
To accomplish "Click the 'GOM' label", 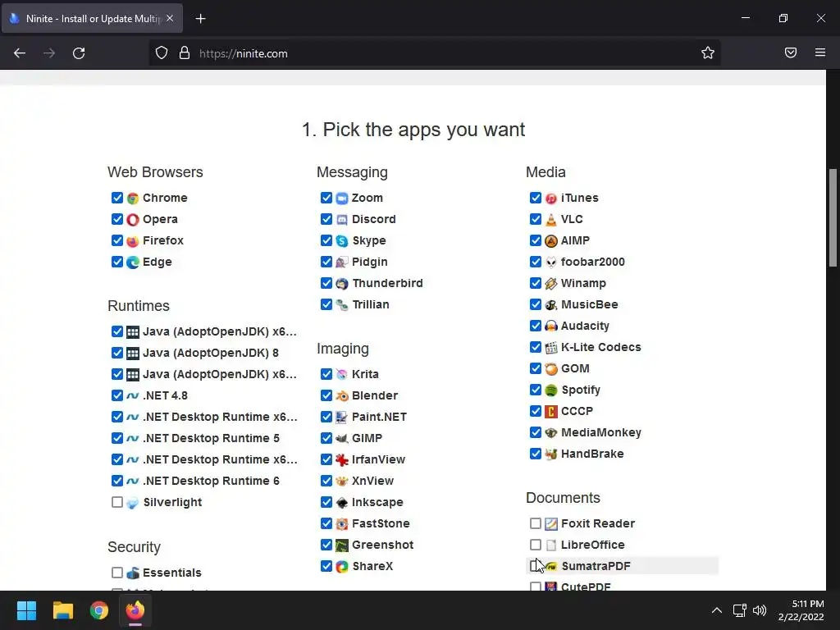I will point(575,368).
